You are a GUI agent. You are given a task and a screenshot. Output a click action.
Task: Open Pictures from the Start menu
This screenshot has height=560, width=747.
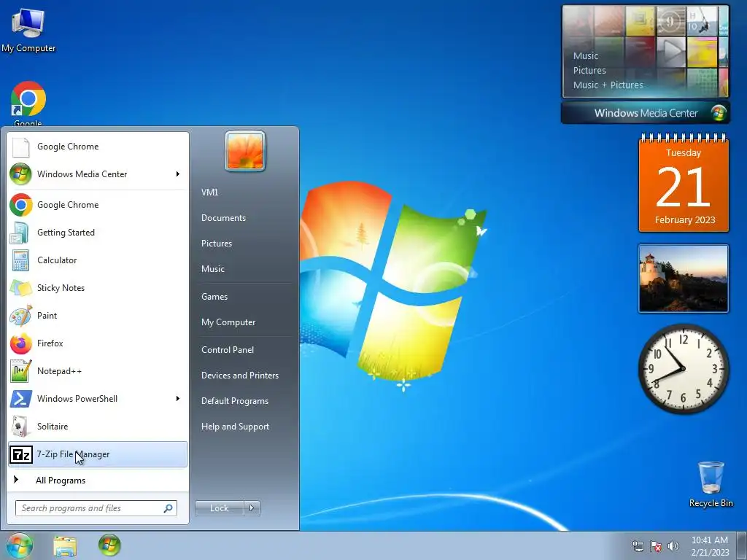(217, 244)
